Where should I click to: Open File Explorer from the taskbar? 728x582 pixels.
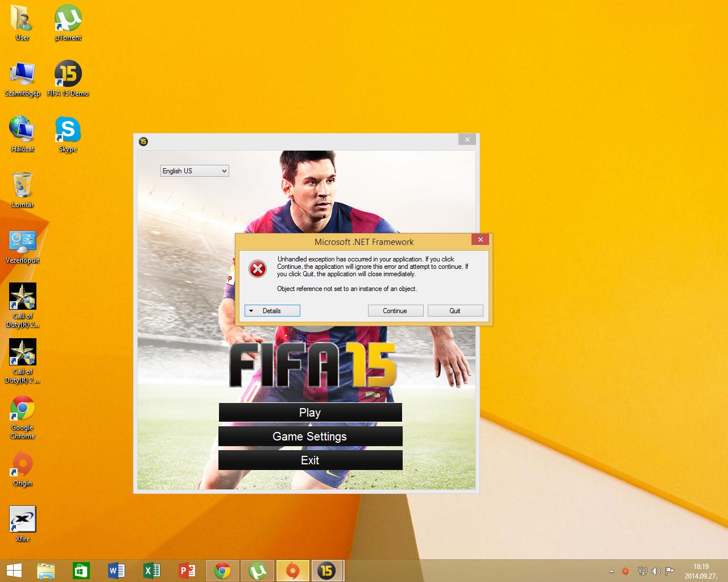tap(46, 571)
